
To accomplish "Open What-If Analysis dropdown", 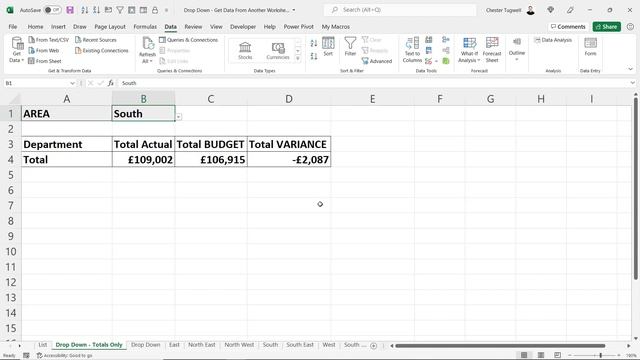I will click(469, 50).
